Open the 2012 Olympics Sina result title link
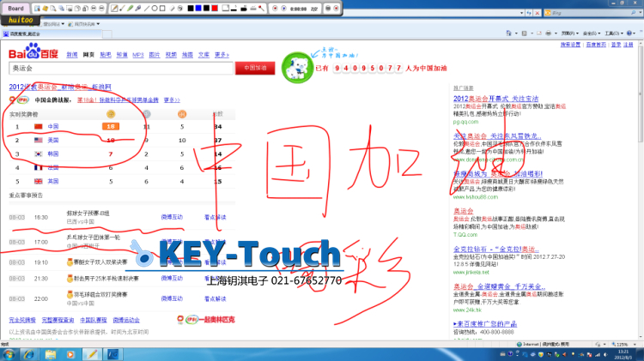Viewport: 644px width, 361px height. [60, 87]
